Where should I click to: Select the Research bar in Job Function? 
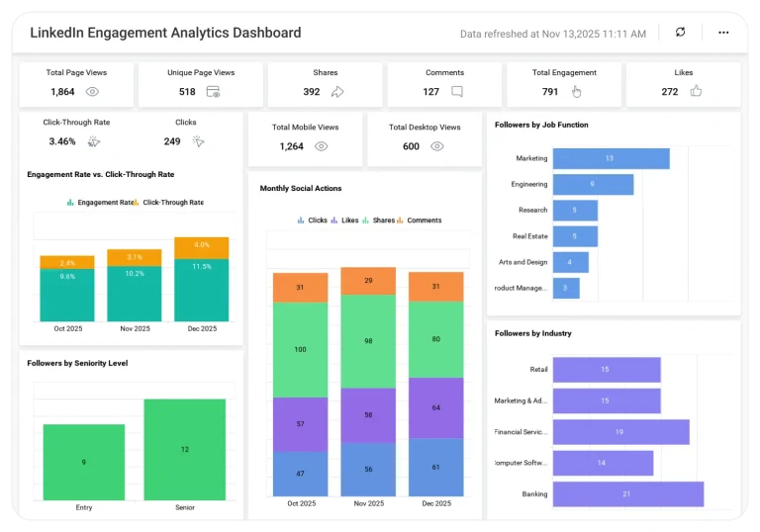pos(575,211)
